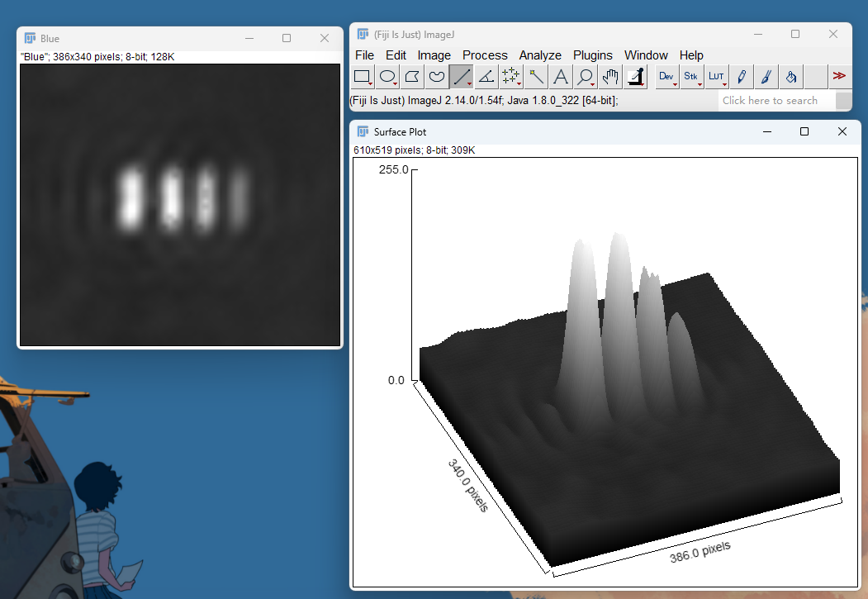Open the LUT lookup tables menu
Screen dimensions: 868x599
(x=717, y=76)
